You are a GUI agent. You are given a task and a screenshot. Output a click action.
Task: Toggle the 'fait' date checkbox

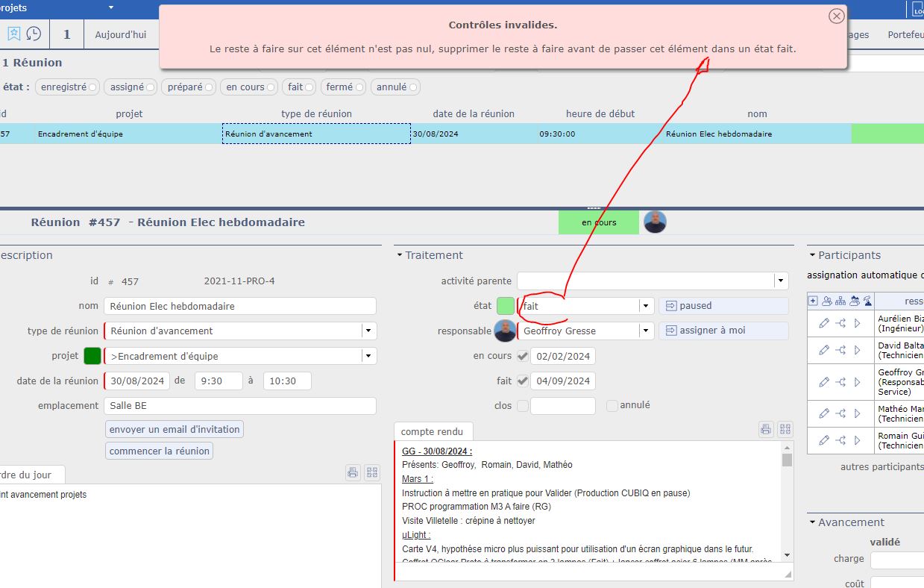(x=523, y=381)
